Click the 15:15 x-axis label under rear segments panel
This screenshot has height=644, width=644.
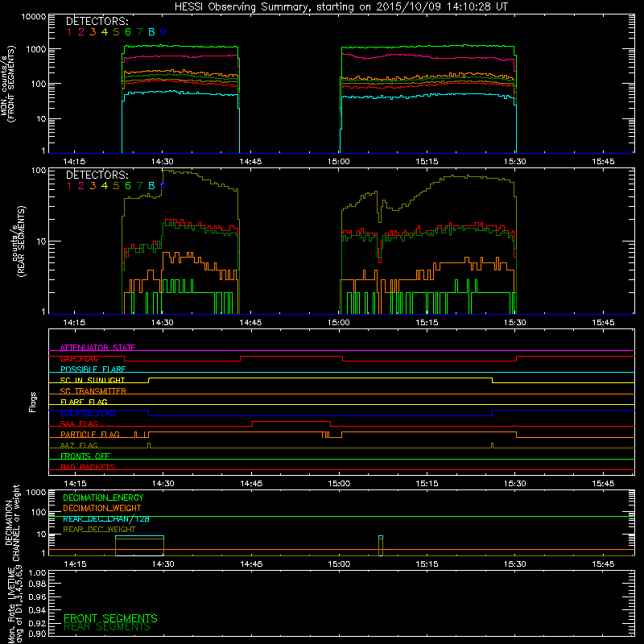click(x=427, y=323)
